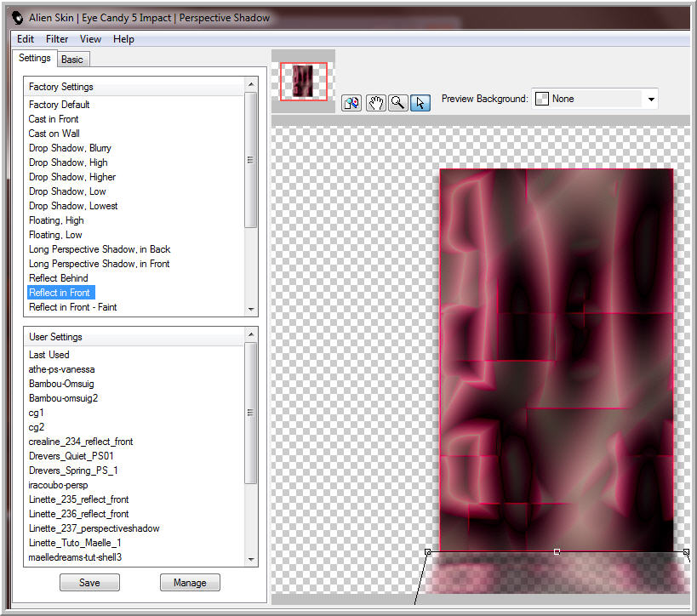This screenshot has height=616, width=697.
Task: Select Floating, High preset
Action: click(56, 220)
